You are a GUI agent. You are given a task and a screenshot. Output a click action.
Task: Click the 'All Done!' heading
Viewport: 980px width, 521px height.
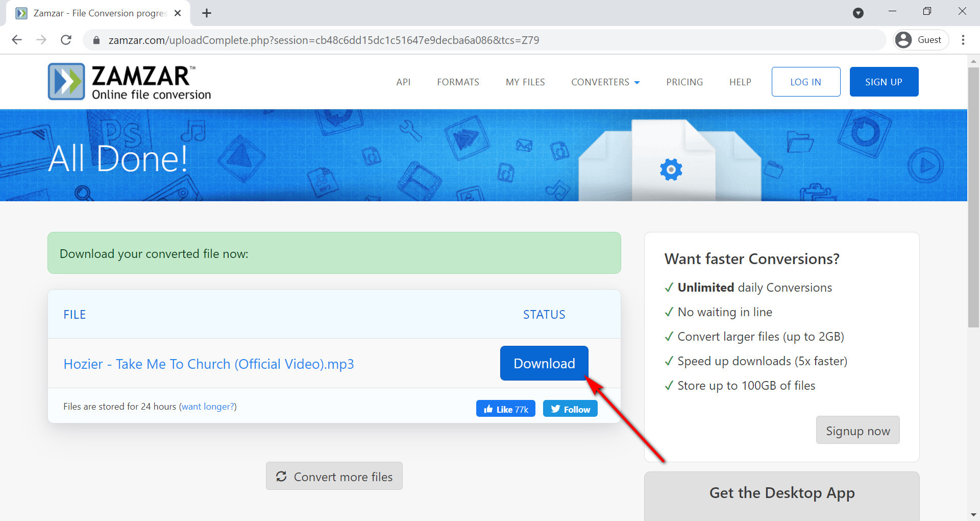click(x=118, y=158)
